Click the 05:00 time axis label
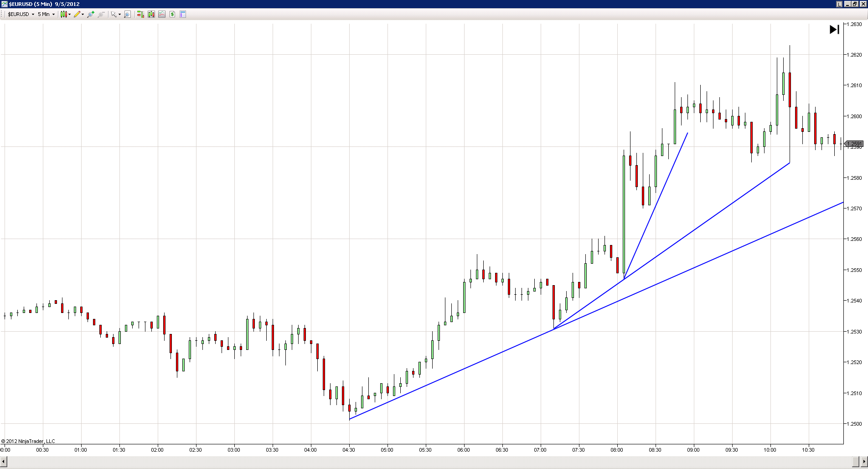868x469 pixels. tap(387, 450)
